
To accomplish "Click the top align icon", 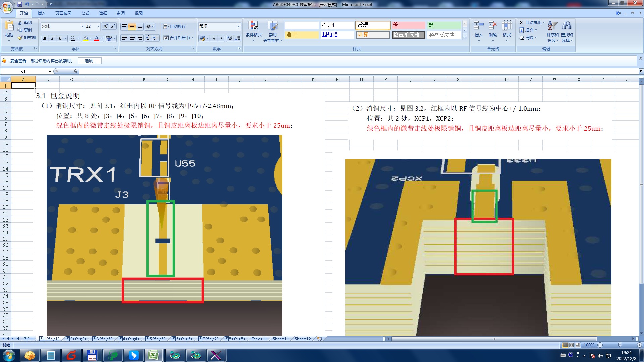I will [x=124, y=26].
